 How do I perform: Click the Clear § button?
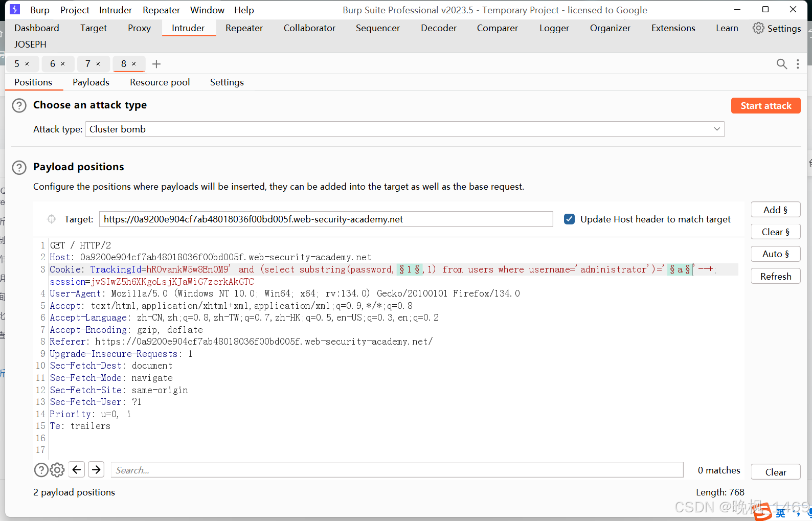[776, 232]
